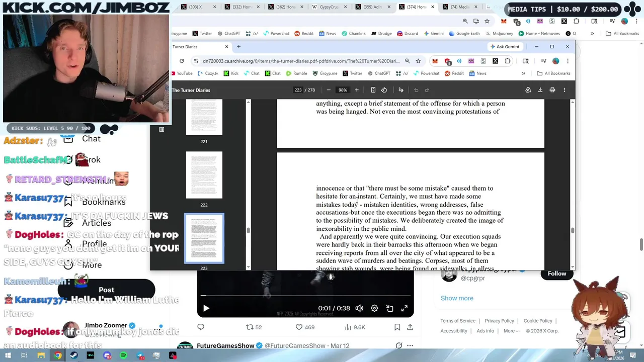Viewport: 644px width, 362px height.
Task: Reply to the X post
Action: [x=201, y=327]
